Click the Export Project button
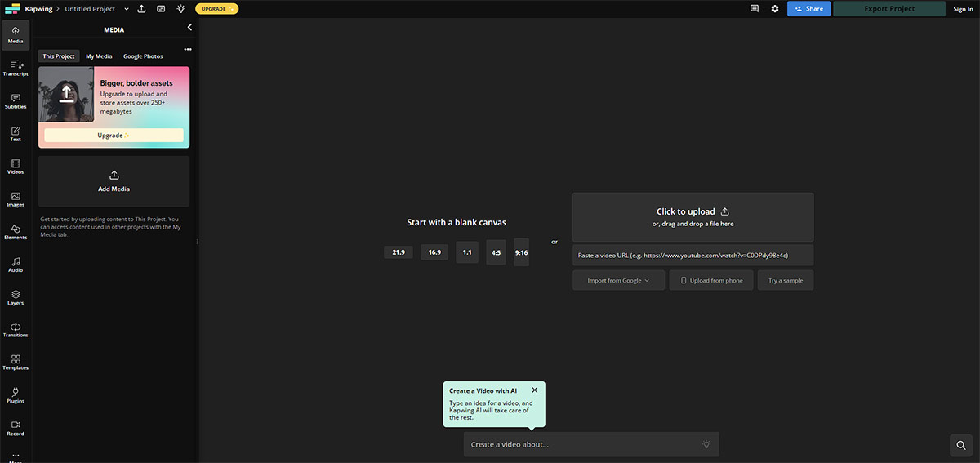Screen dimensions: 980x463 tap(890, 8)
